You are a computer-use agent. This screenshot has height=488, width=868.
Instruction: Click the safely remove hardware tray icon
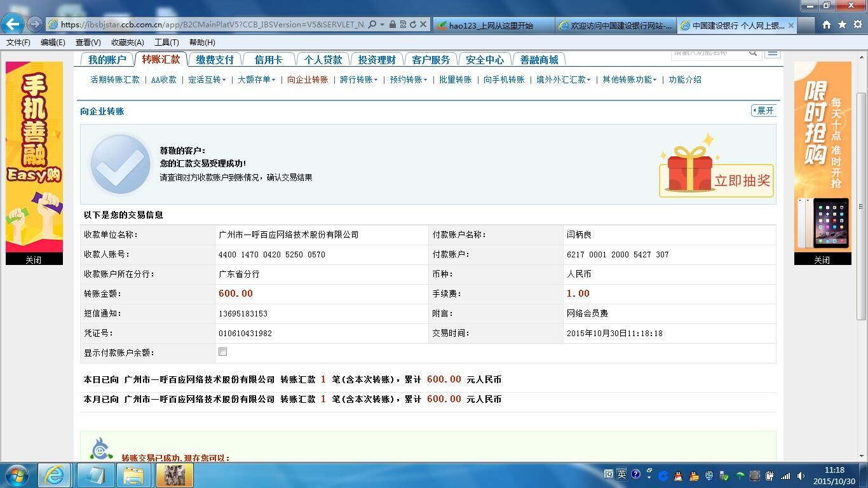click(724, 476)
